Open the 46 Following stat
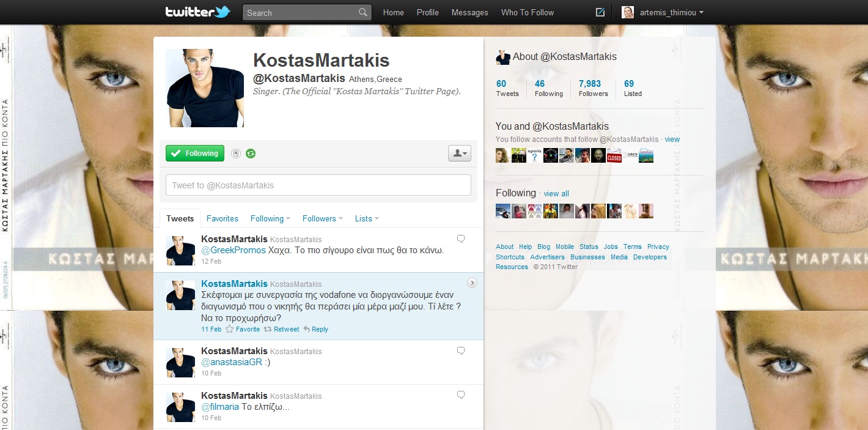This screenshot has height=430, width=868. [x=548, y=88]
